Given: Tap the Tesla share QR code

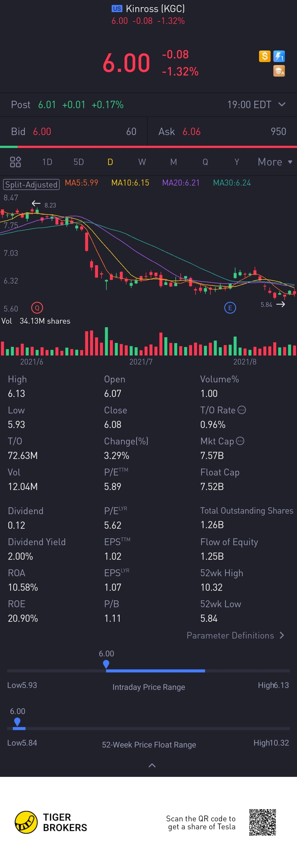Looking at the screenshot, I should (263, 822).
